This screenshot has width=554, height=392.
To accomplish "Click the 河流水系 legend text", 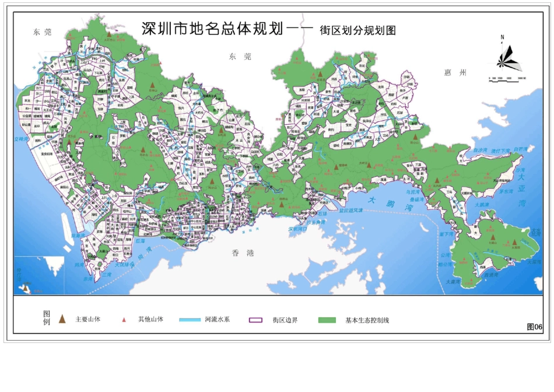I will click(x=218, y=320).
